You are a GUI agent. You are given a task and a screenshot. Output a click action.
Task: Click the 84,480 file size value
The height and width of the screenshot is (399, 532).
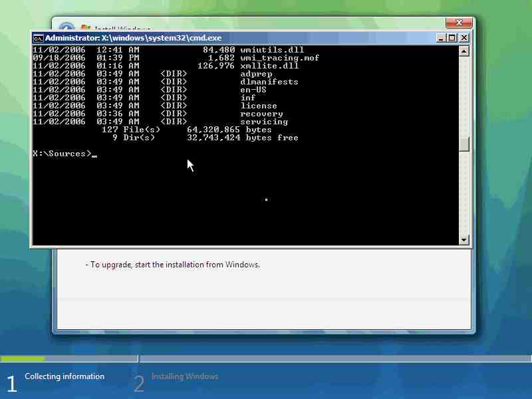point(219,50)
